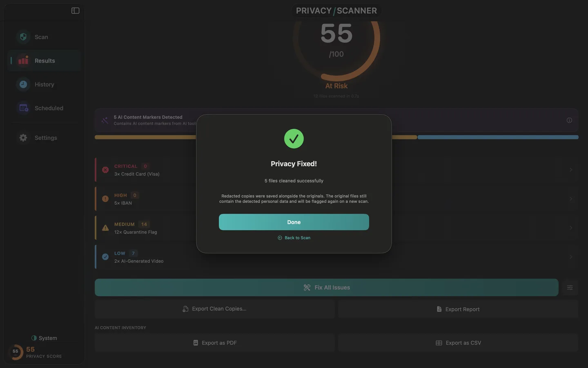Click the 'At Risk' status label
The height and width of the screenshot is (368, 588).
tap(336, 86)
